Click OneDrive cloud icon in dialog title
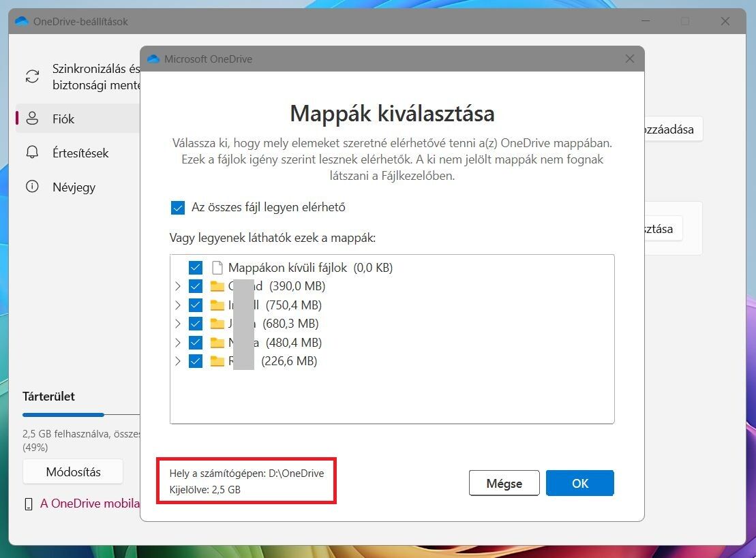 pyautogui.click(x=153, y=59)
